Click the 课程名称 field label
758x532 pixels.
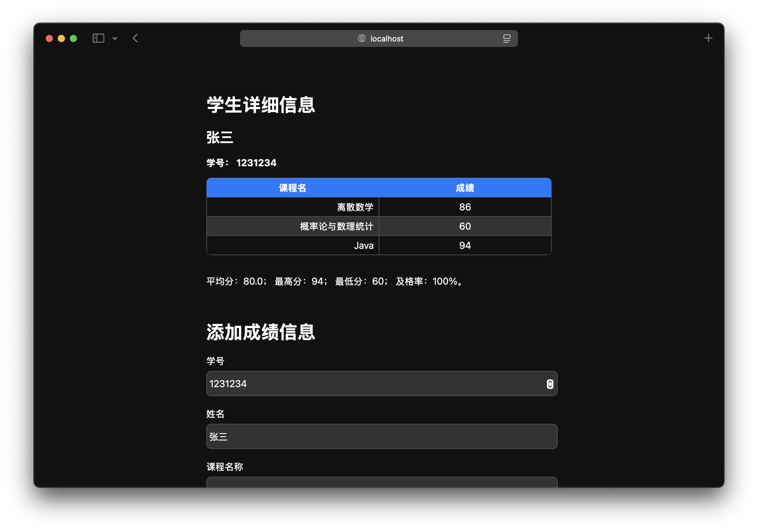[x=224, y=467]
